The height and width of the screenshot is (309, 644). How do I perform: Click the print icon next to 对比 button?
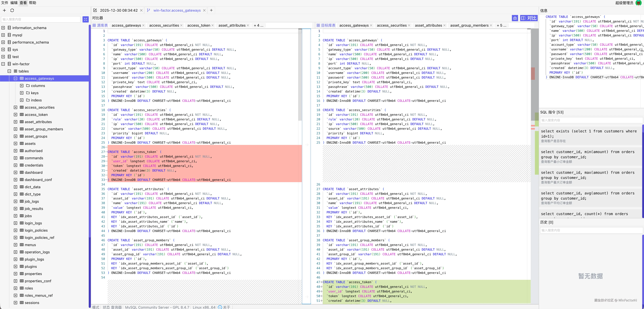(515, 18)
